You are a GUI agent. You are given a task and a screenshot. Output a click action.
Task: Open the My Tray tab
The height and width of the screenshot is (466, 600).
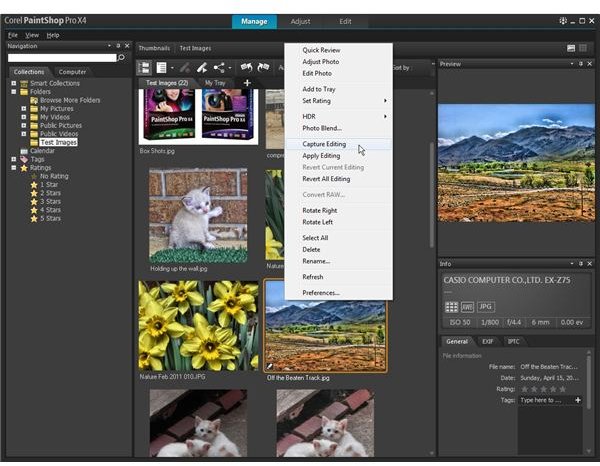click(x=215, y=83)
